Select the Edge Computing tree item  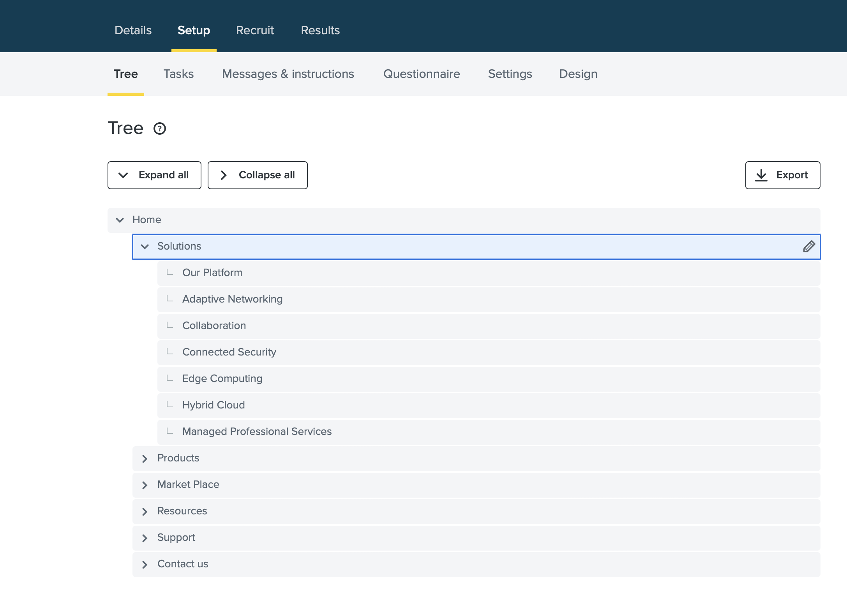[x=222, y=378]
